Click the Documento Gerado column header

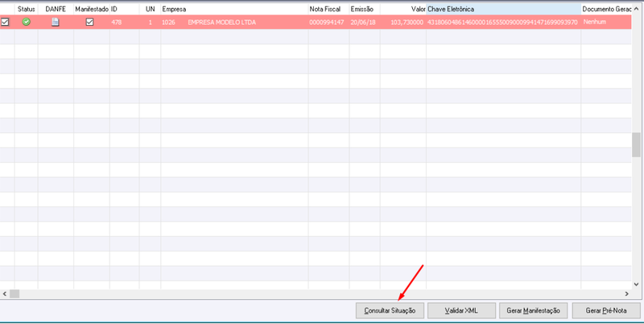coord(606,9)
